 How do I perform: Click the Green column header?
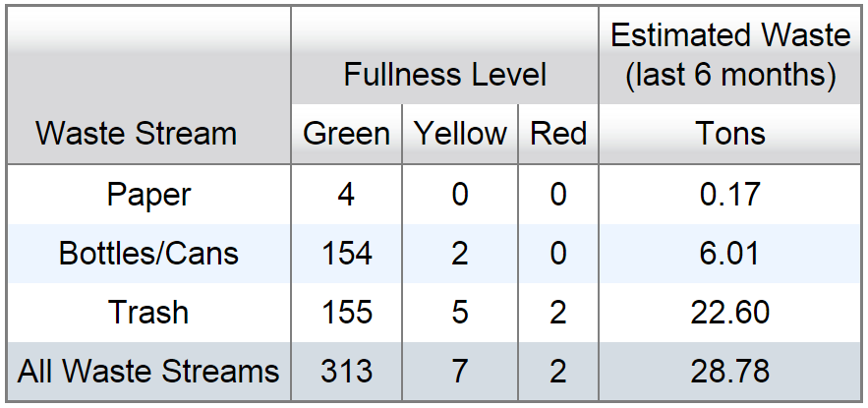[x=347, y=134]
